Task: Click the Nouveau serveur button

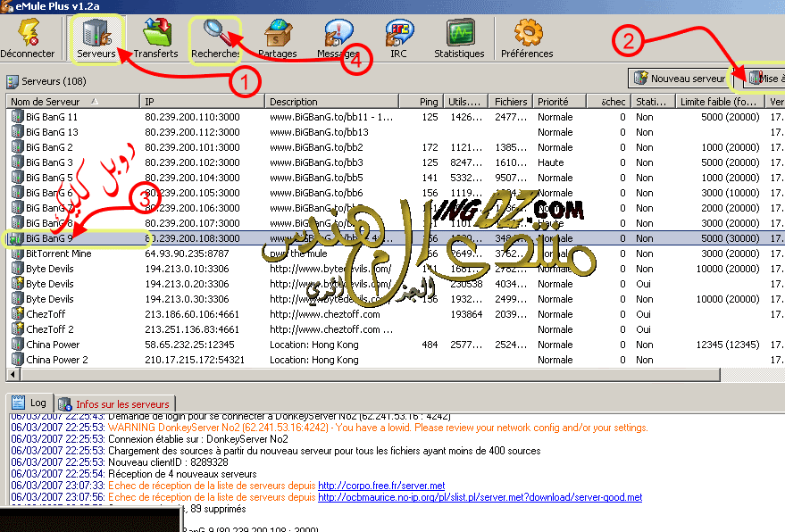Action: (x=679, y=79)
